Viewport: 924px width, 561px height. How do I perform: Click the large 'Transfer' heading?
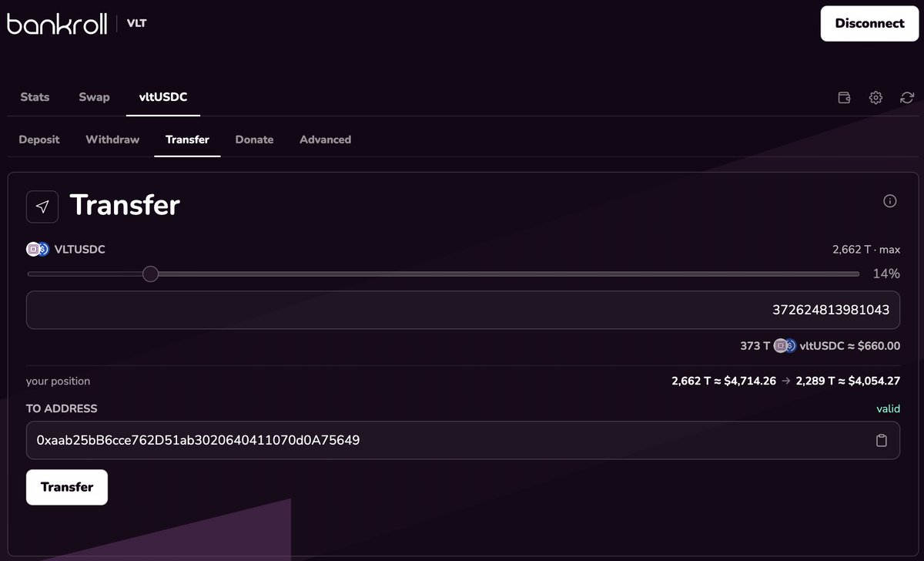point(125,205)
